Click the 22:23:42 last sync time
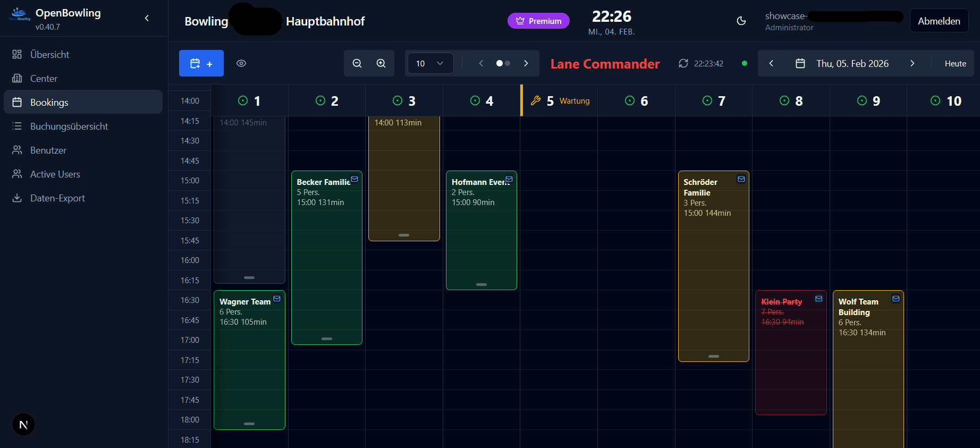The image size is (980, 448). pos(708,63)
